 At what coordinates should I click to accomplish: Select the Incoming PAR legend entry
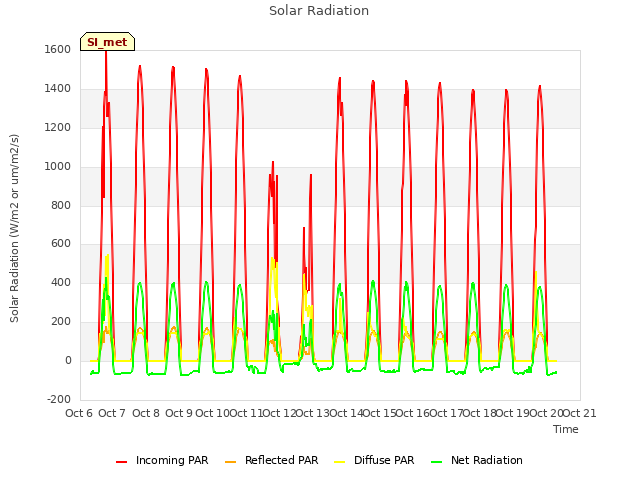pos(162,460)
